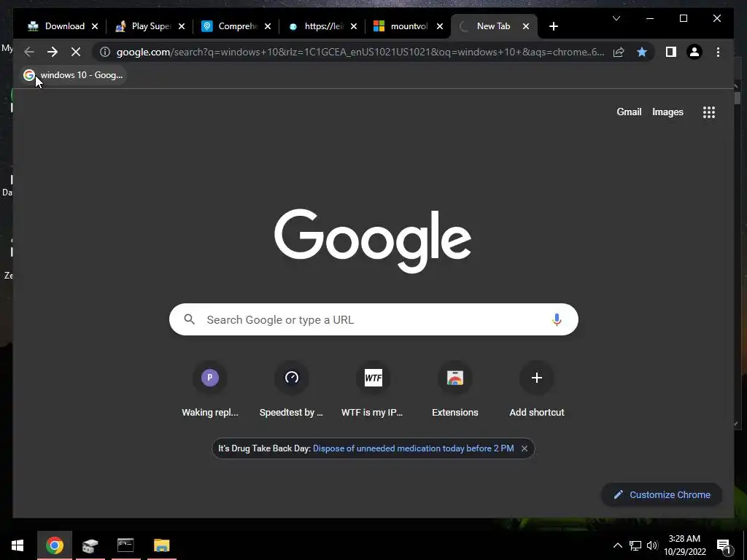Open WTF is my IP shortcut
This screenshot has width=747, height=560.
click(373, 389)
